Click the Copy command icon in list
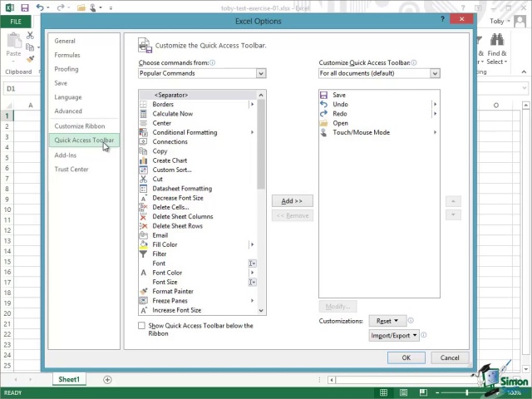Screen dimensions: 532x399 [144, 151]
